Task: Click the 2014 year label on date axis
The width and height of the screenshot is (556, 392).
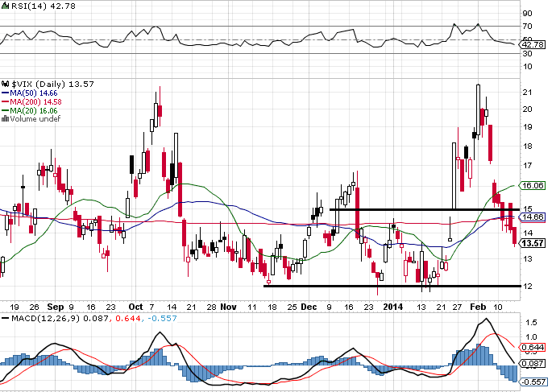Action: click(x=393, y=307)
